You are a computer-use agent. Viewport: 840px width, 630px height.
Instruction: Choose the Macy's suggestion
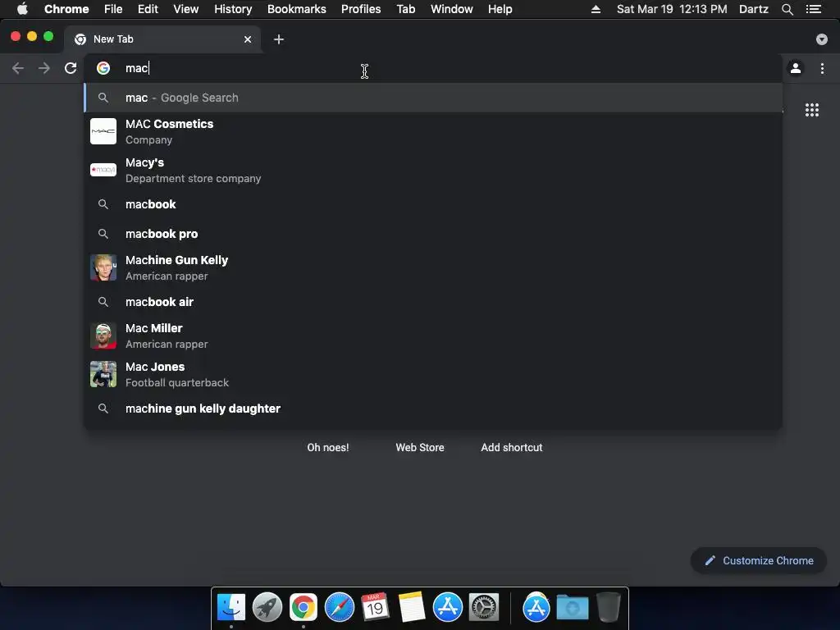(x=433, y=170)
